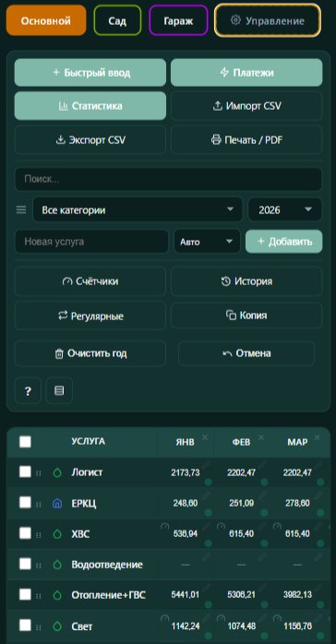Close the МАР column via X icon
336x644 pixels.
pyautogui.click(x=318, y=437)
